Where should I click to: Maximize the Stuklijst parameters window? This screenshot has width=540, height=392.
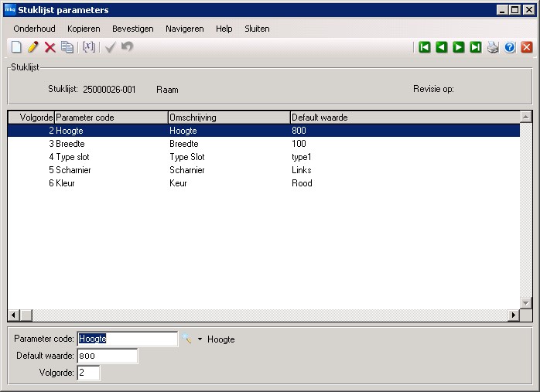[515, 10]
